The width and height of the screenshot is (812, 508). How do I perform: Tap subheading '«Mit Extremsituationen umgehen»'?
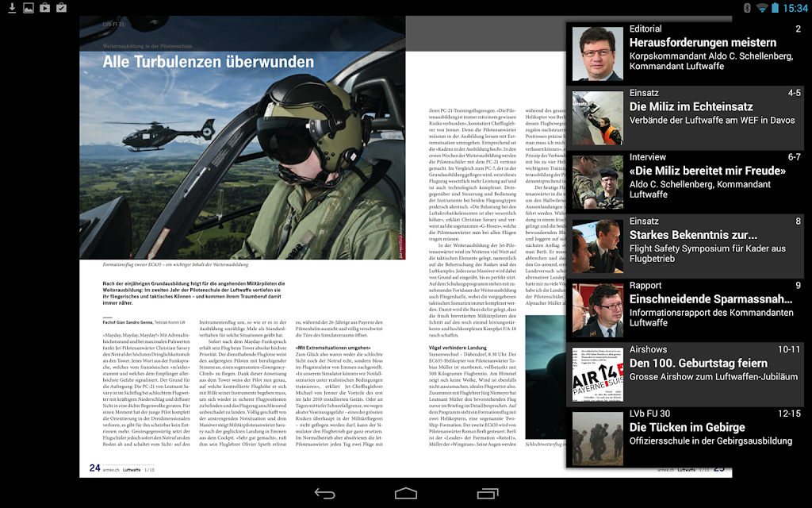333,348
